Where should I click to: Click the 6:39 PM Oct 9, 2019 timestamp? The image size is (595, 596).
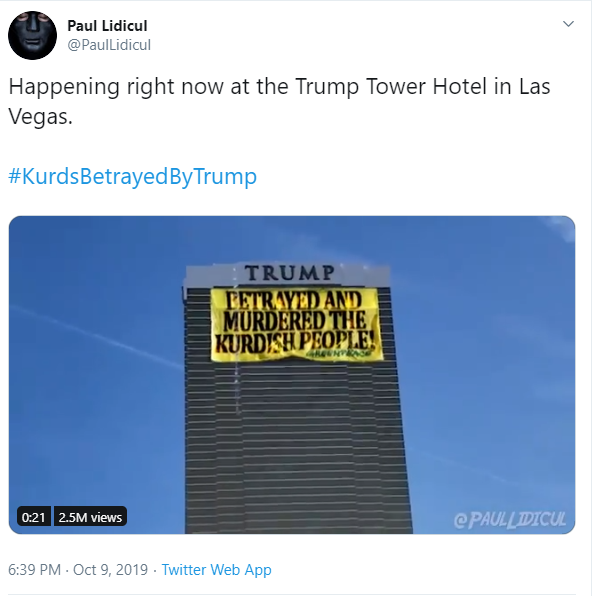coord(78,570)
